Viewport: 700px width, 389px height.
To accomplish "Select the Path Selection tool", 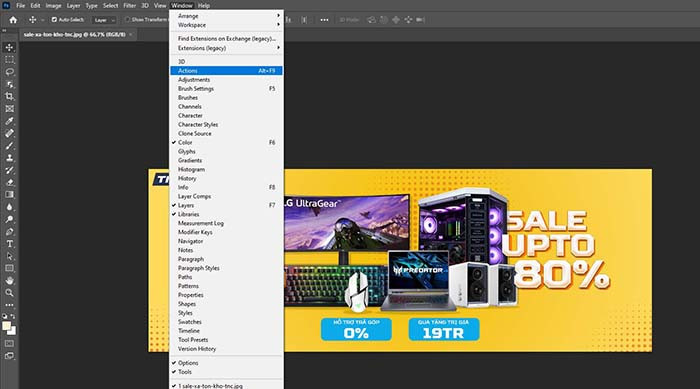I will (9, 256).
